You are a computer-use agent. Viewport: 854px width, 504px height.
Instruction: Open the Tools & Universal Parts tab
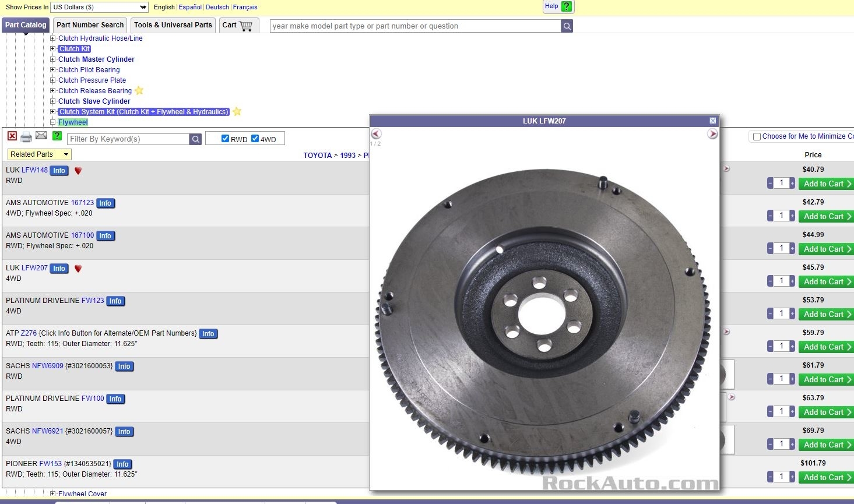tap(173, 25)
